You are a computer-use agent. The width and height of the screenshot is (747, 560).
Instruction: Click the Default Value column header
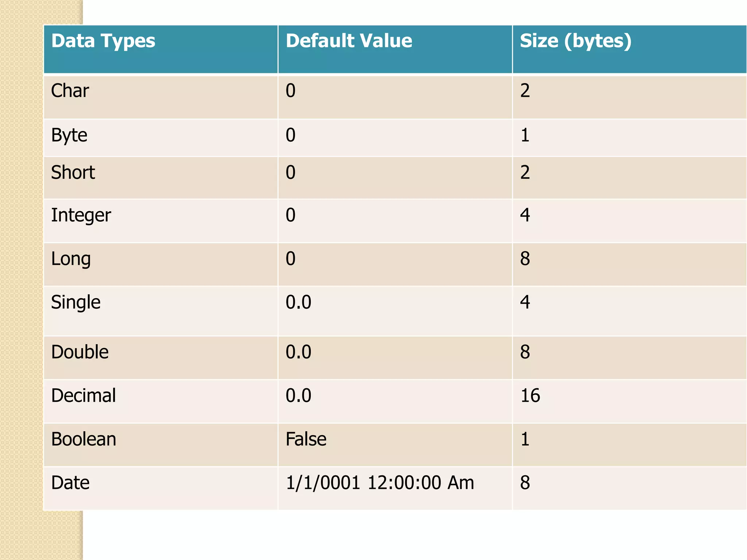coord(349,41)
